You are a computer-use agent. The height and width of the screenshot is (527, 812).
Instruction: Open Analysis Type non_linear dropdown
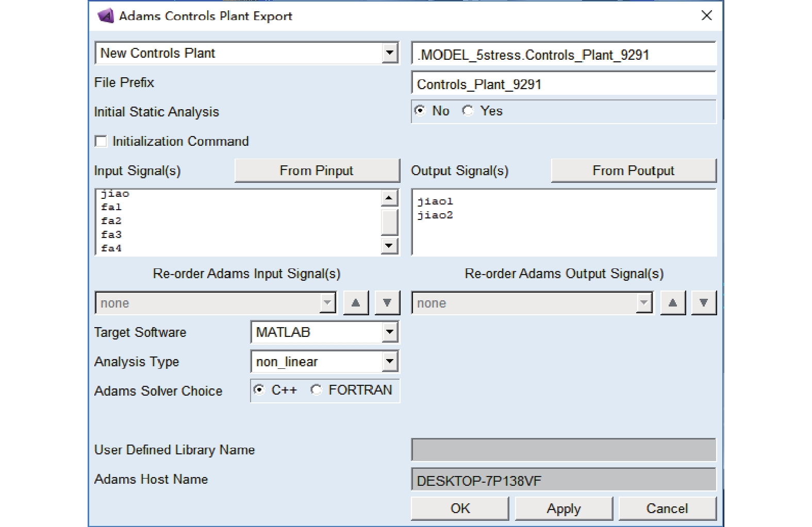point(390,362)
